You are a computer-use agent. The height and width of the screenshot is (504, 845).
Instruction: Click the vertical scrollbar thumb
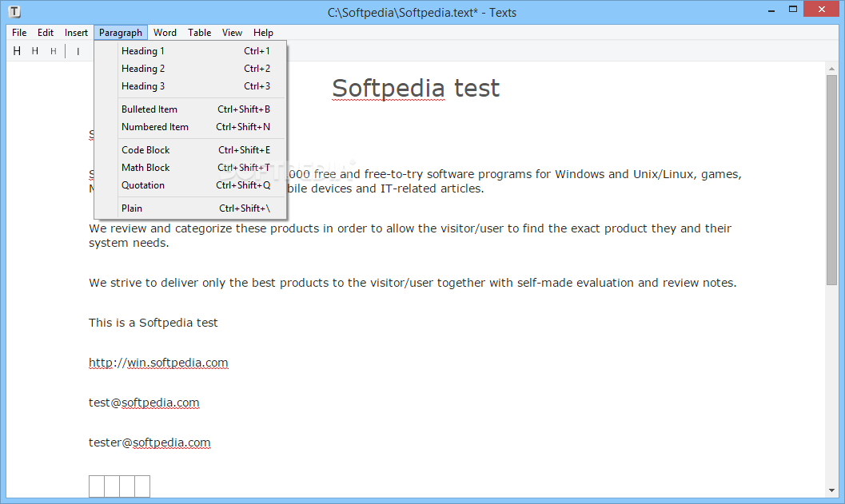point(831,180)
